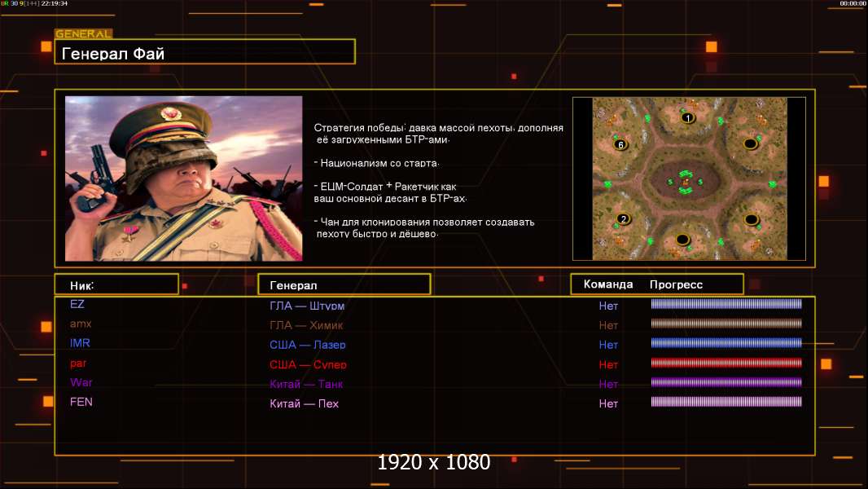Viewport: 868px width, 489px height.
Task: Select player nickname amx
Action: pos(81,324)
